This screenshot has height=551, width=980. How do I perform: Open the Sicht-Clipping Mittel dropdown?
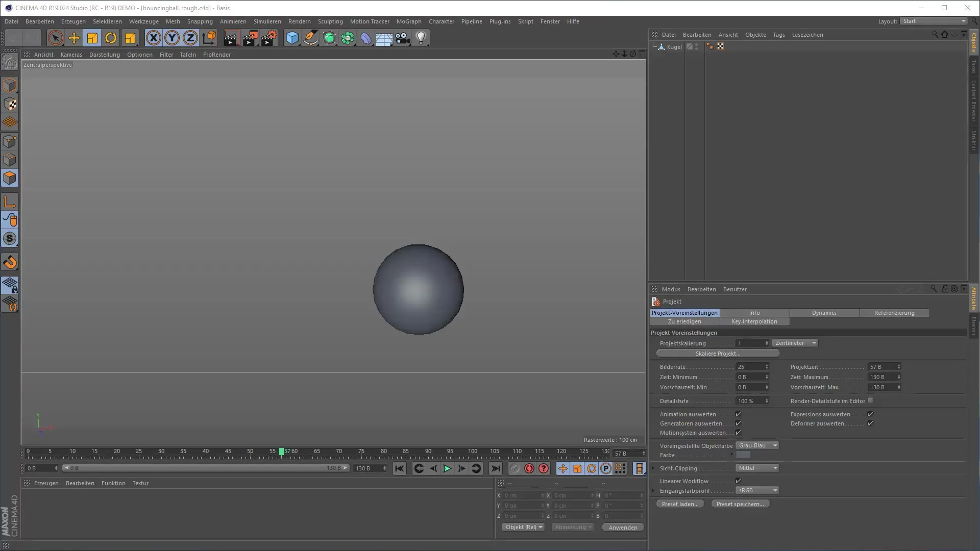pos(757,468)
